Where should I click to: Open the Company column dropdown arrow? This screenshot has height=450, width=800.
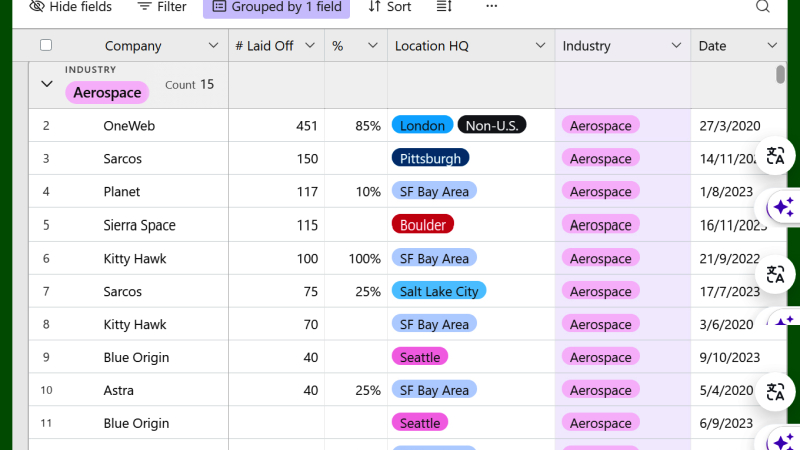pyautogui.click(x=213, y=45)
